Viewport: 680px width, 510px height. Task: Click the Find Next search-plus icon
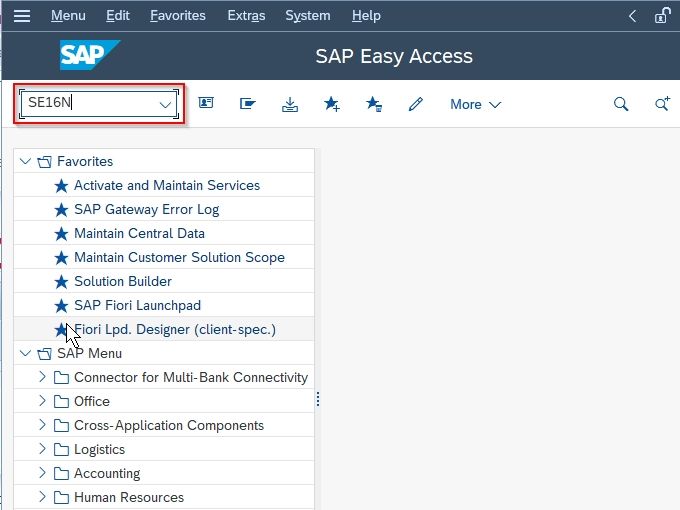[x=662, y=104]
